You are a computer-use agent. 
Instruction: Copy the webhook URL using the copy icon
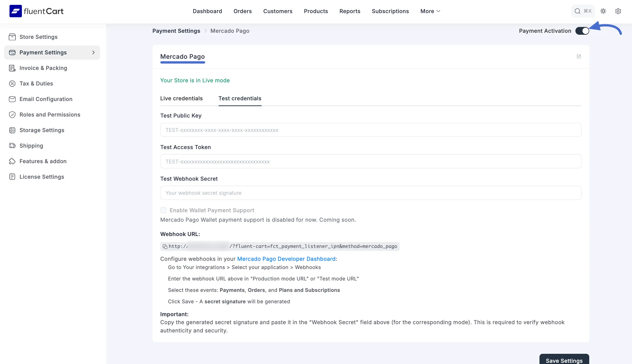pos(165,246)
